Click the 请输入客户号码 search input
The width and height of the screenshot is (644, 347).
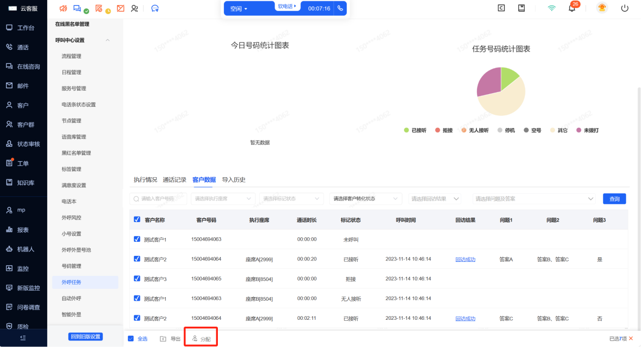[158, 199]
